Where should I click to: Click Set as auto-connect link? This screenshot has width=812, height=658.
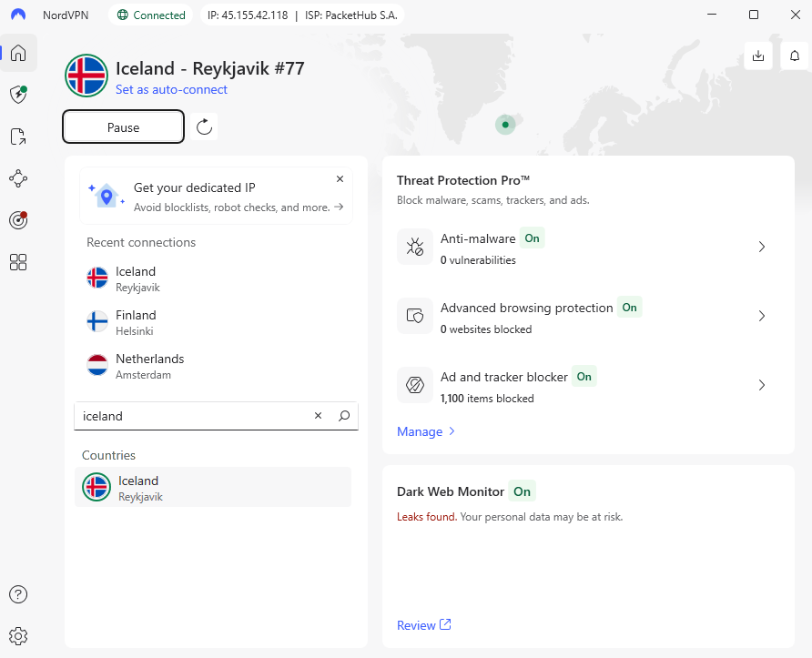pyautogui.click(x=171, y=89)
